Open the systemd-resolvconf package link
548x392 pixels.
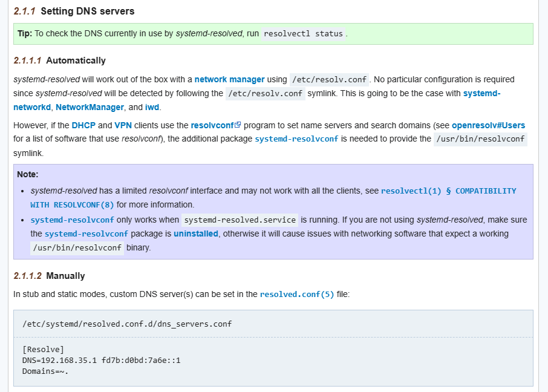(296, 139)
